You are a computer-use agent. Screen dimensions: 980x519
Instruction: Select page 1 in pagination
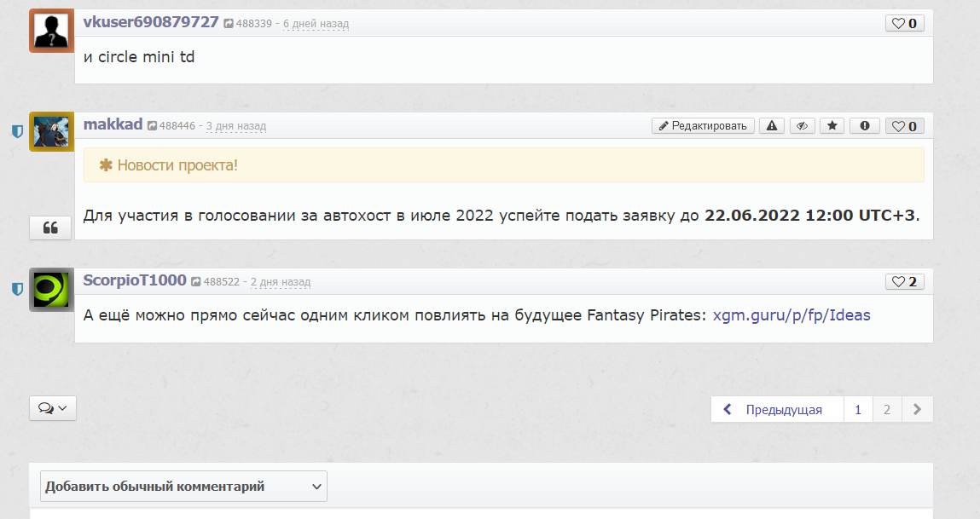[x=858, y=410]
